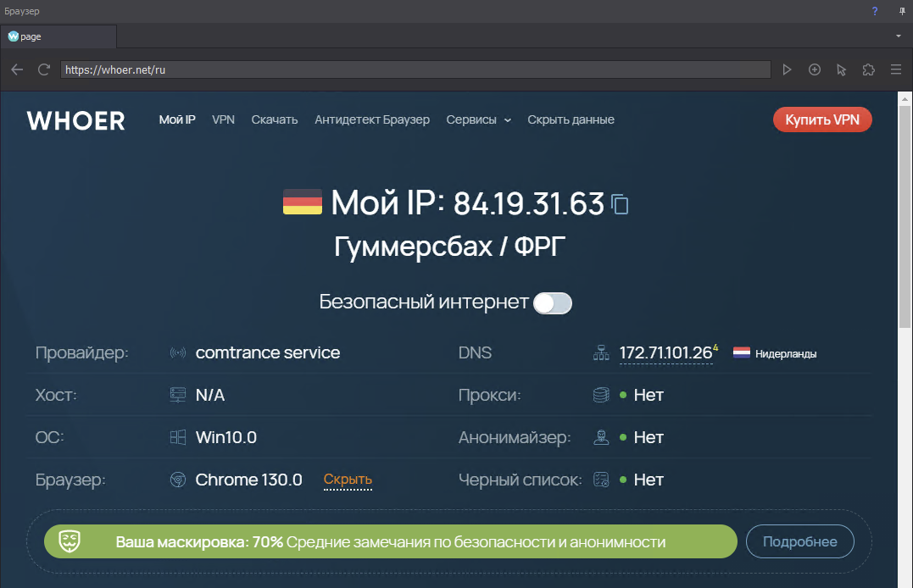Click the mask shield icon in green bar
The image size is (913, 588).
click(x=70, y=541)
